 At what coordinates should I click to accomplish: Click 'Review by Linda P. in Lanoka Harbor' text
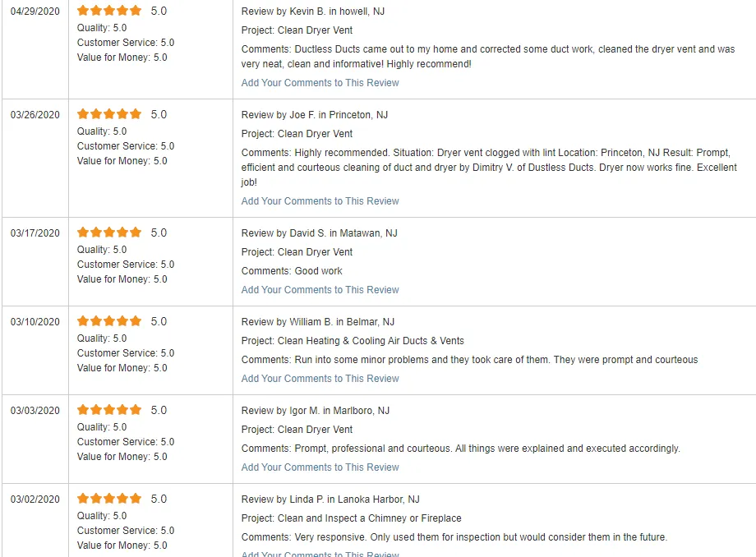coord(330,499)
